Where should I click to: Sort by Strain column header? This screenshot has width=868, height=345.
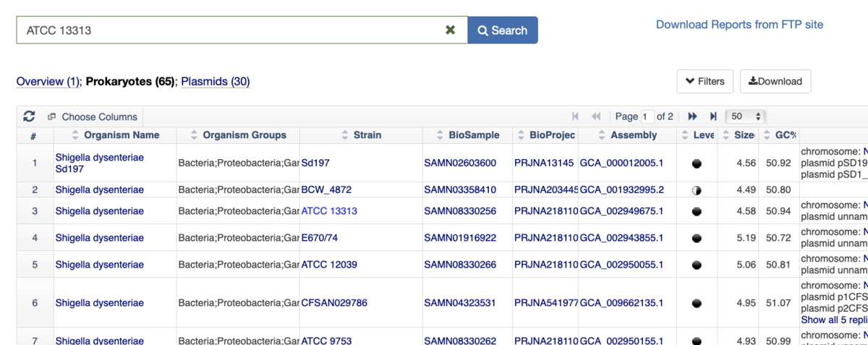tap(361, 135)
